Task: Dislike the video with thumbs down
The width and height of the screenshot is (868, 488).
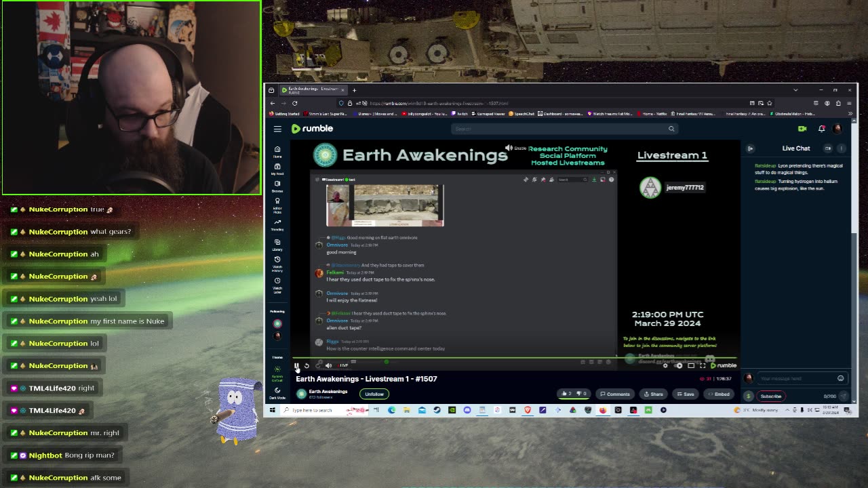Action: [x=580, y=394]
